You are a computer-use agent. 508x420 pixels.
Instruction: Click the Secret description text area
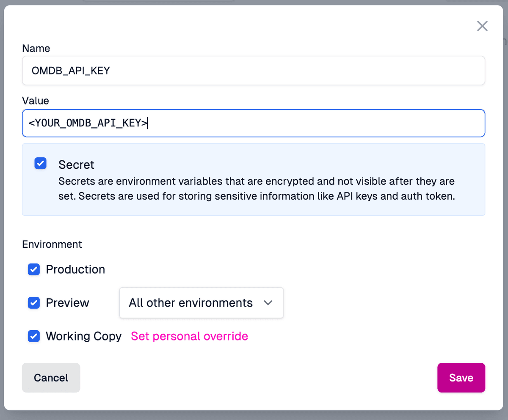point(256,189)
